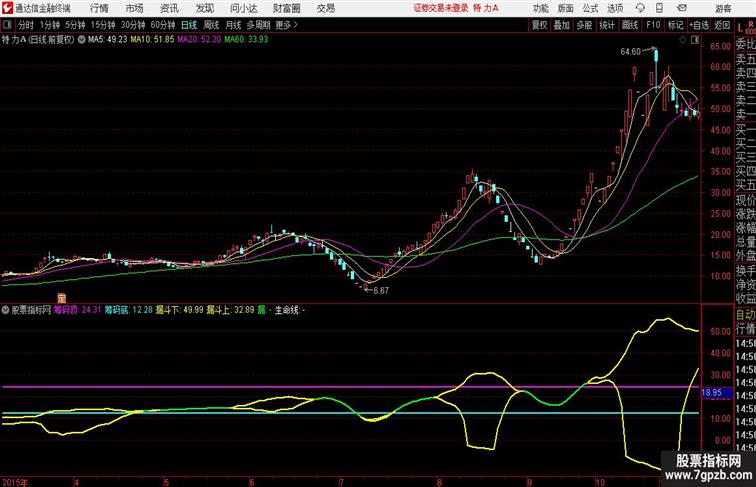756x487 pixels.
Task: Open the 选项 menu
Action: [x=615, y=8]
